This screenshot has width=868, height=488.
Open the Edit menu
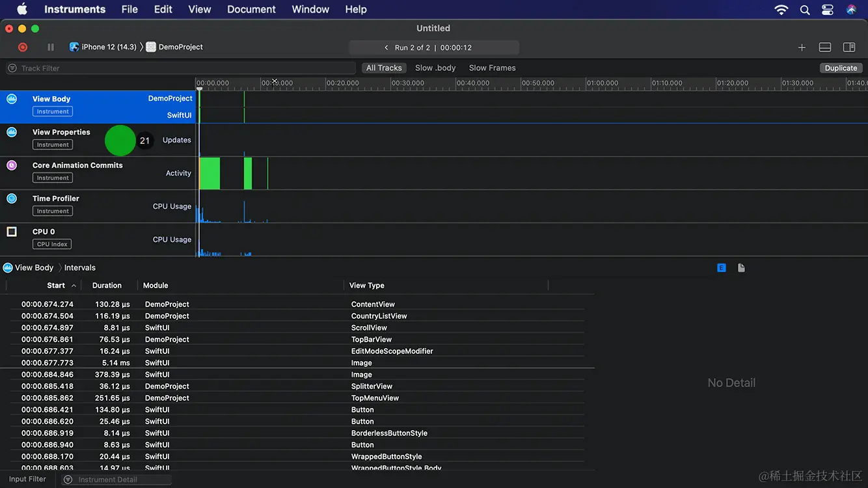[x=163, y=9]
